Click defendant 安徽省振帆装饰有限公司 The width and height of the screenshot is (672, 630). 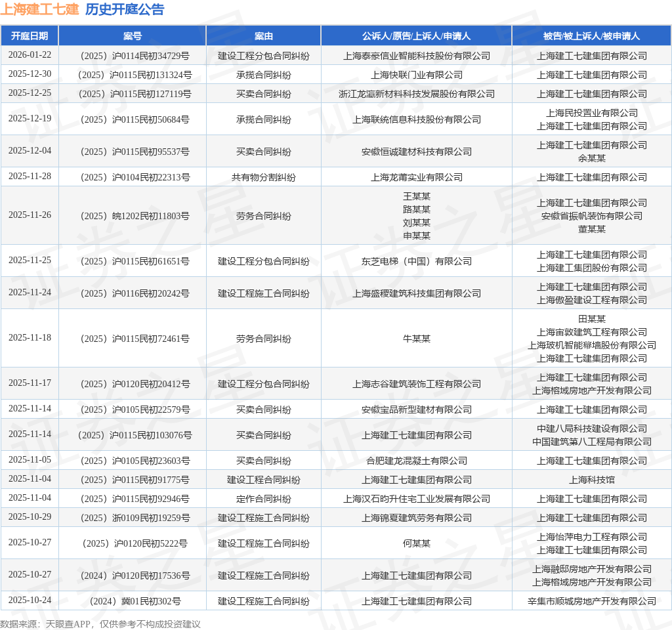(x=592, y=216)
